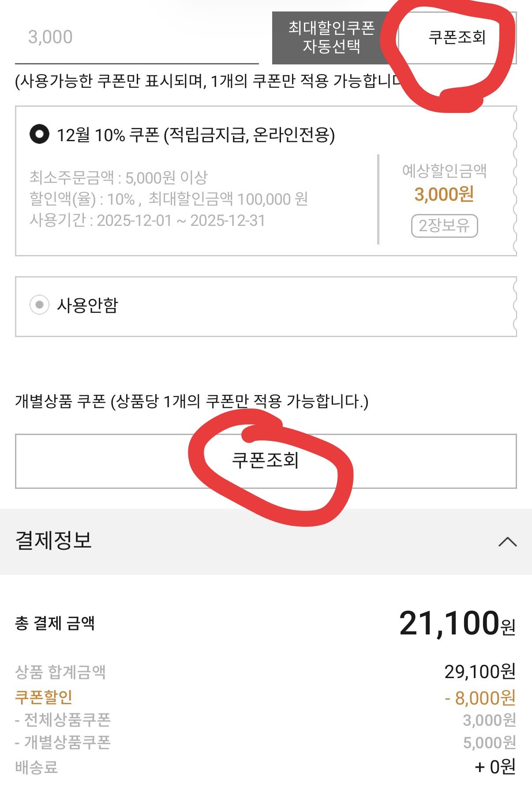This screenshot has width=532, height=799.
Task: Click the 2장보유 badge on the coupon
Action: coord(444,226)
